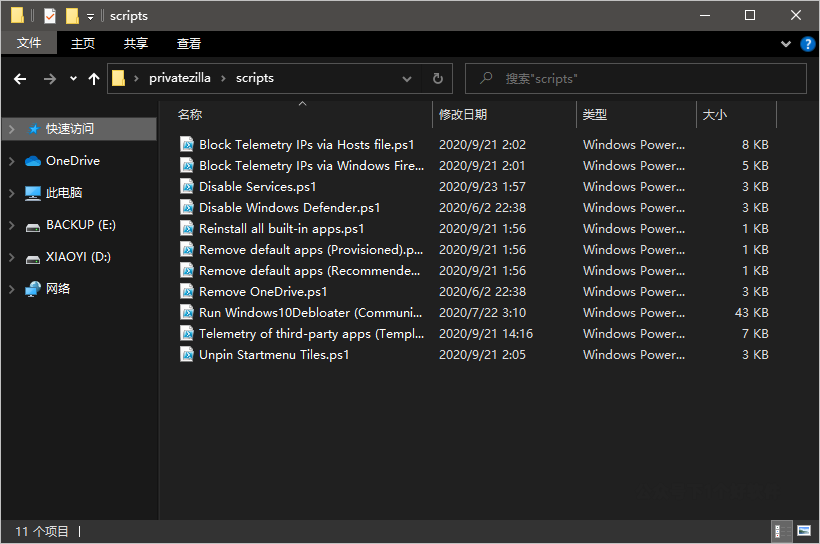Open the 查看 ribbon tab
820x544 pixels.
tap(189, 44)
